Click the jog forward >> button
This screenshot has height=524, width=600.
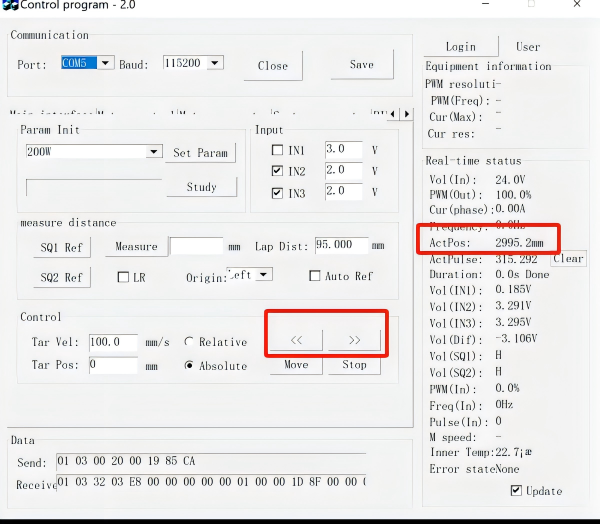354,340
